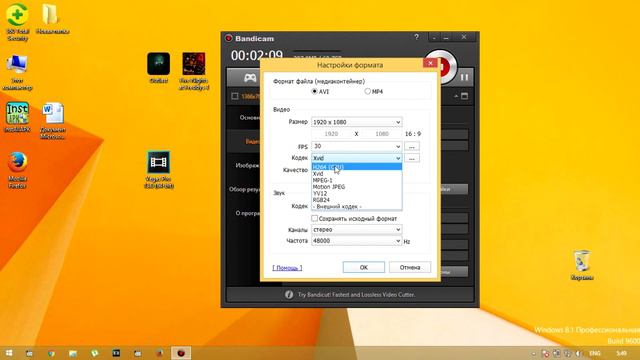This screenshot has height=360, width=640.
Task: Open the yellow folder desktop icon
Action: (51, 19)
